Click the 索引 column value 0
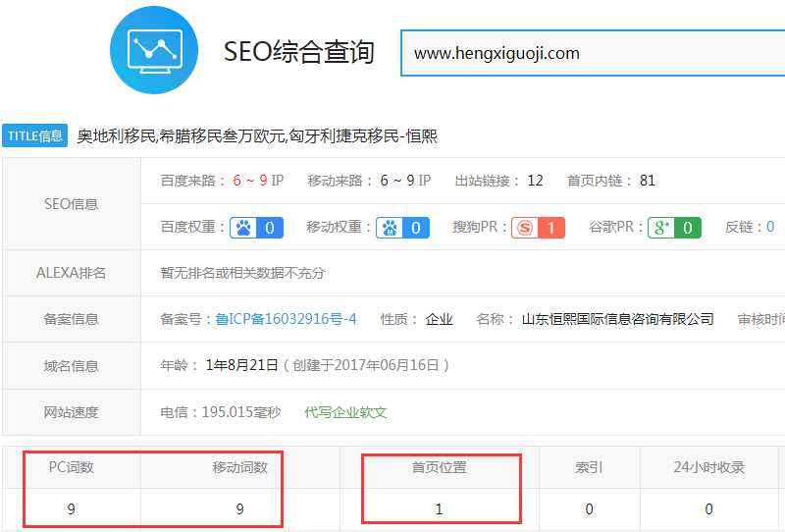This screenshot has width=785, height=532. (589, 509)
